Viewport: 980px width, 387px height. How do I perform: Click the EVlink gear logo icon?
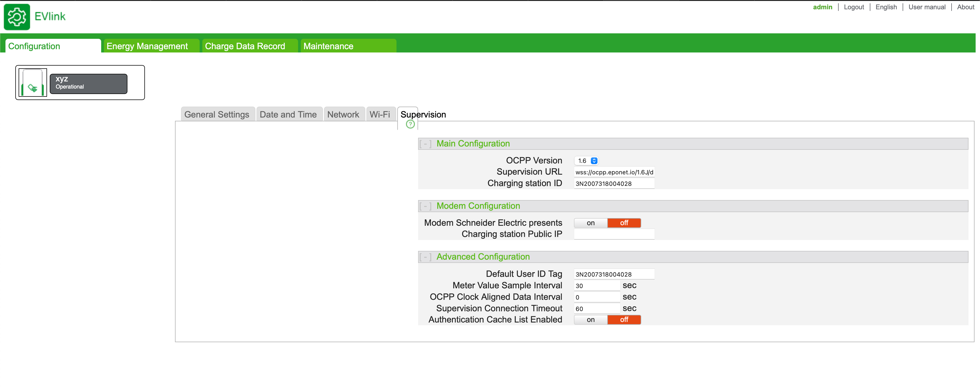[17, 17]
